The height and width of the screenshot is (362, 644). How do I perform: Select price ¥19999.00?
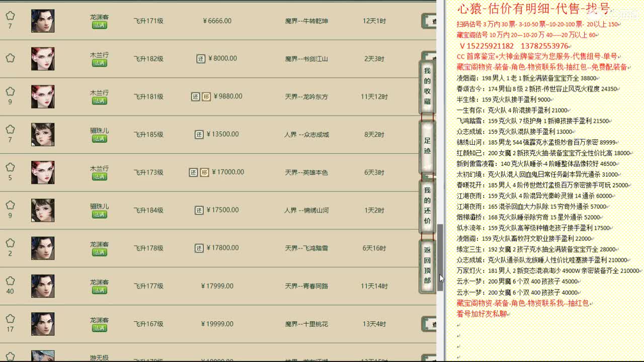[217, 324]
